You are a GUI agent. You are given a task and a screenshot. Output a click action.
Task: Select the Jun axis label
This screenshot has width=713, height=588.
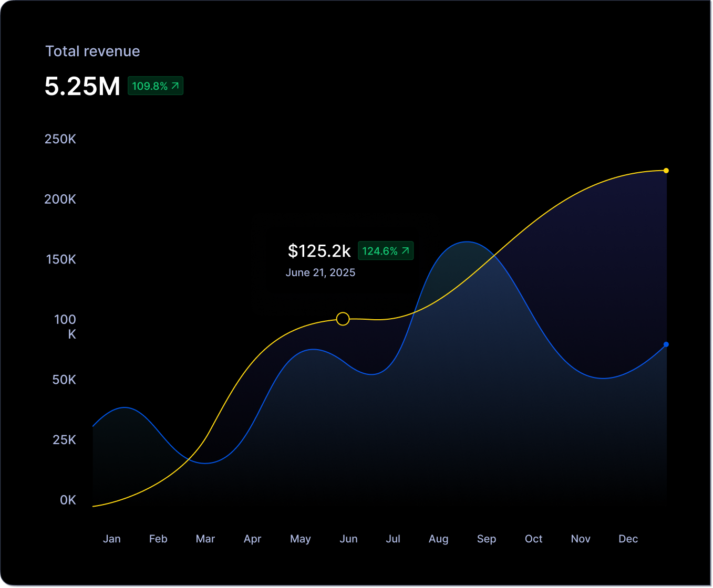[x=348, y=539]
